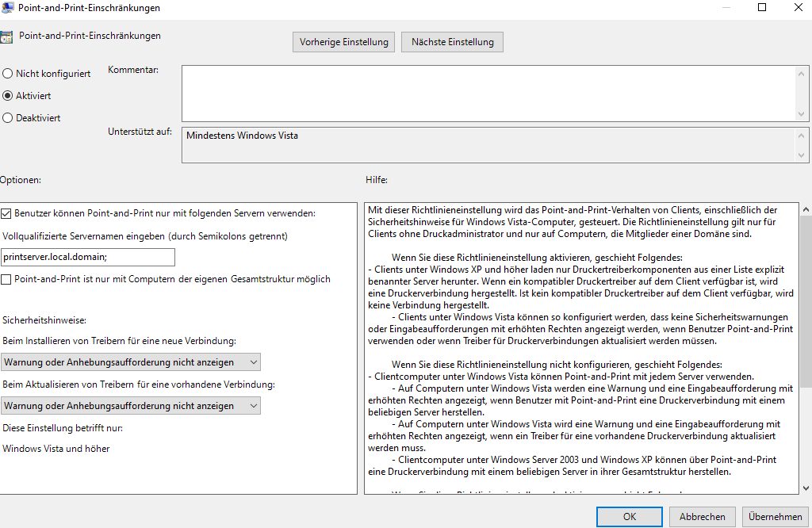Click into the Kommentar text box
Image resolution: width=812 pixels, height=528 pixels.
(488, 94)
